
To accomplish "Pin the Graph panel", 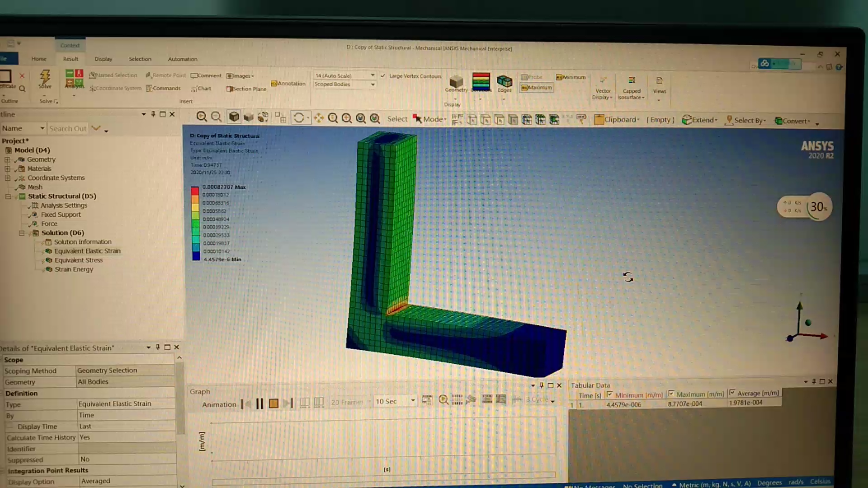I will coord(542,385).
